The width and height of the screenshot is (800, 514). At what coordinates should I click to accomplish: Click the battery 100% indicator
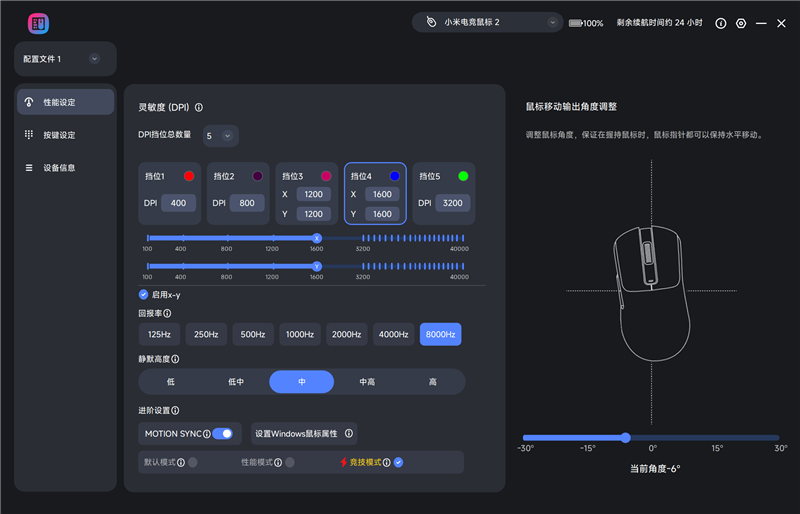pos(586,23)
